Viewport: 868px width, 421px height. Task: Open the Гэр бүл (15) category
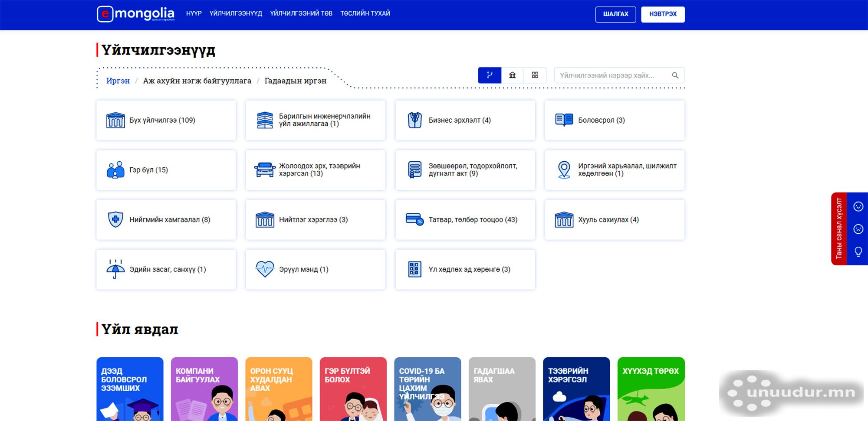166,170
